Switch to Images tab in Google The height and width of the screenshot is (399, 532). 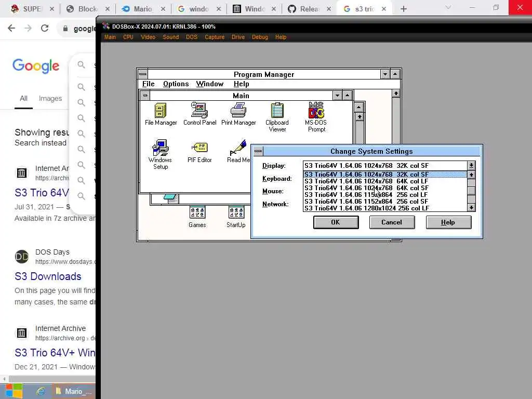(50, 98)
